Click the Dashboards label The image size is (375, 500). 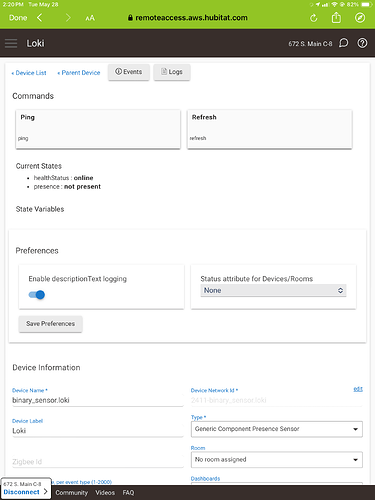pos(205,479)
